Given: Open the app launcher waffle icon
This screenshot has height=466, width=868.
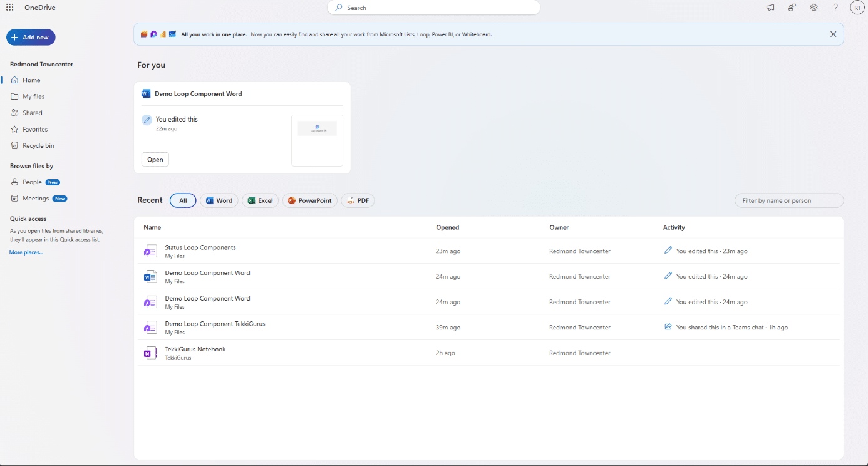Looking at the screenshot, I should [x=10, y=8].
